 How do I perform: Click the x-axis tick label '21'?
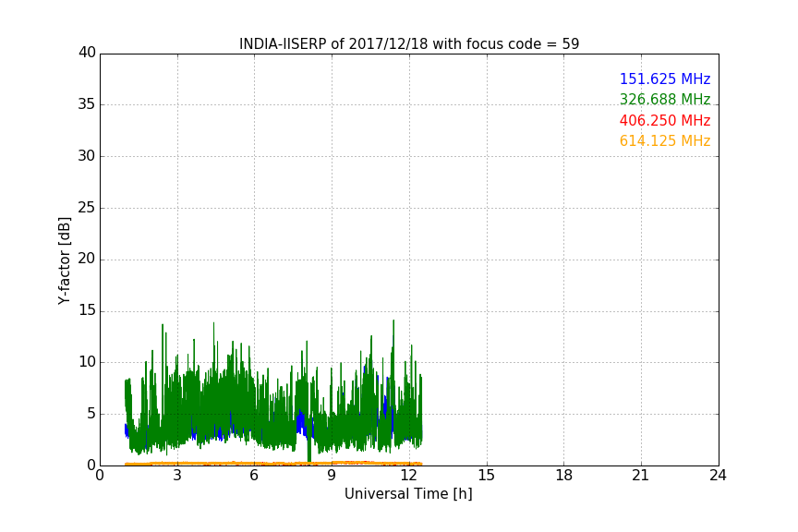tap(641, 476)
